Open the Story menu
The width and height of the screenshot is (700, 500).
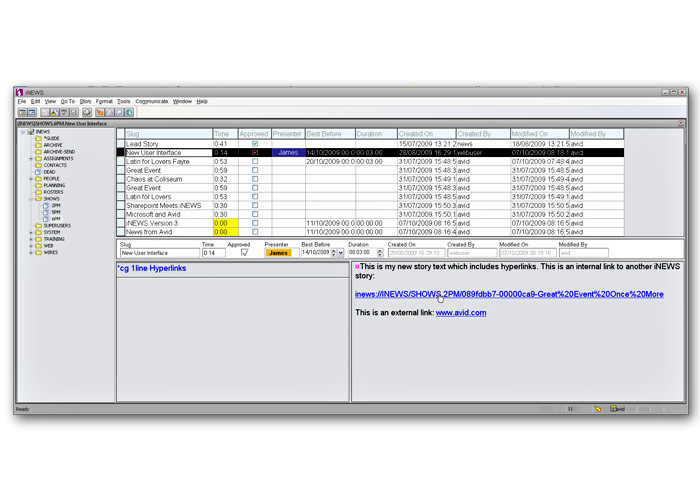pyautogui.click(x=85, y=101)
